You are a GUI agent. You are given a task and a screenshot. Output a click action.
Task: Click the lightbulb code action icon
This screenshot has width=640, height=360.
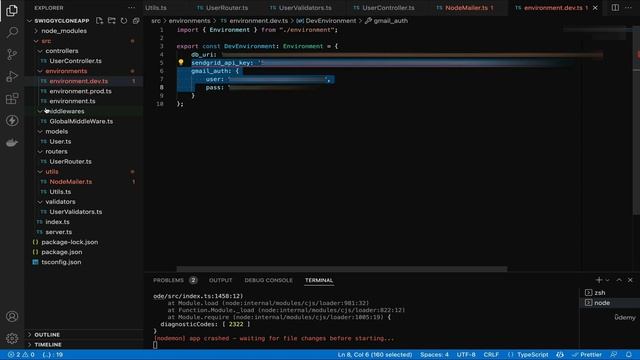point(181,62)
